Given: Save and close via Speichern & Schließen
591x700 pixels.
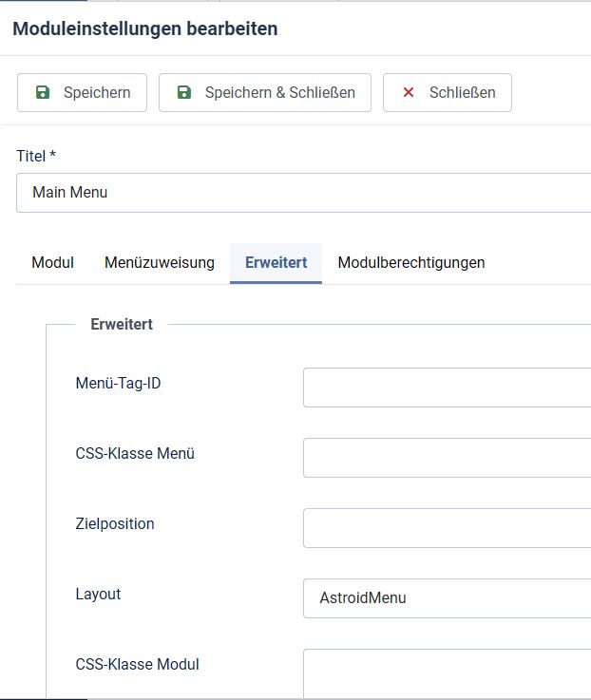Looking at the screenshot, I should (x=265, y=92).
